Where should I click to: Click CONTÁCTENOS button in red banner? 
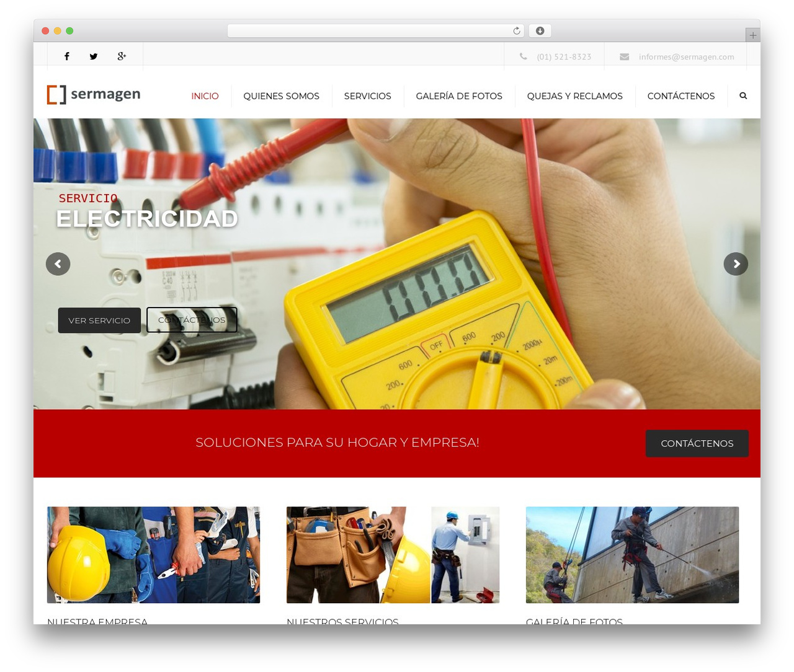[697, 444]
